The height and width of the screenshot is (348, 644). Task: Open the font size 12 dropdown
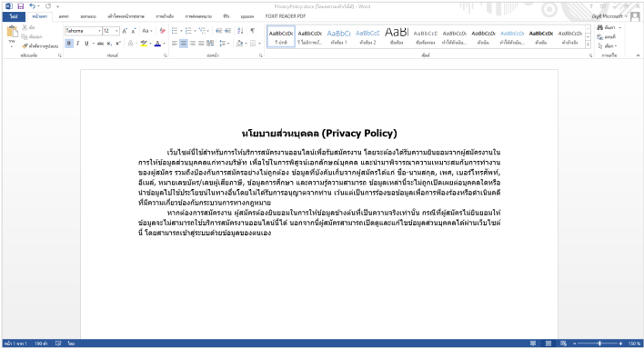[116, 31]
